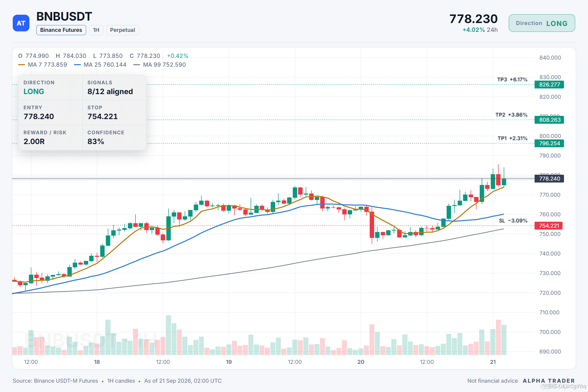Select the Binance Futures tag
This screenshot has width=588, height=392.
click(61, 30)
